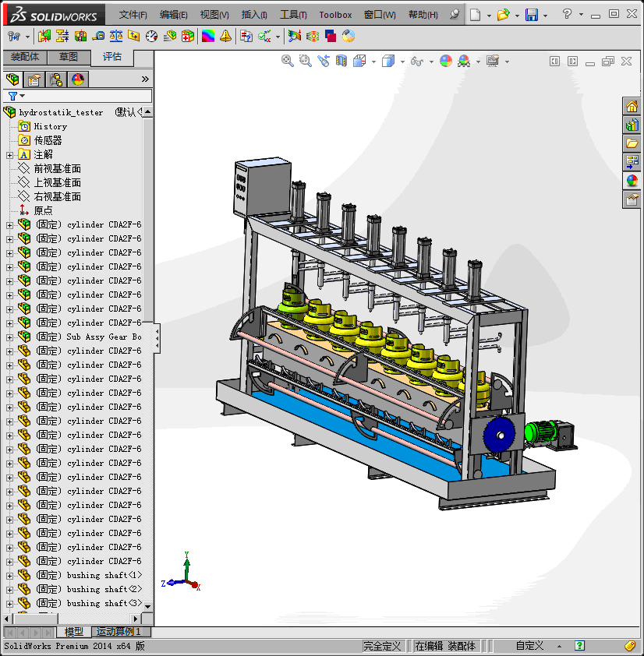The image size is (644, 656).
Task: Open Interference Detection tool
Action: coord(44,37)
